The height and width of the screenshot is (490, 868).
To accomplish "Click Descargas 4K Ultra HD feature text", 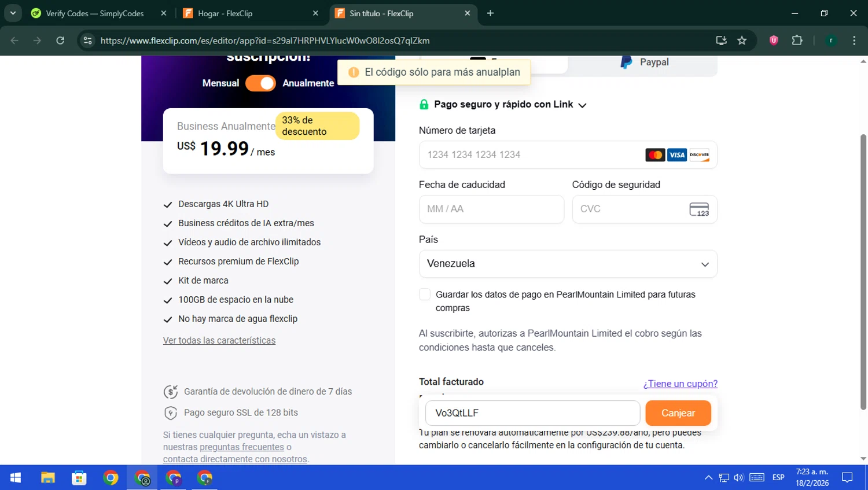I will click(x=223, y=204).
